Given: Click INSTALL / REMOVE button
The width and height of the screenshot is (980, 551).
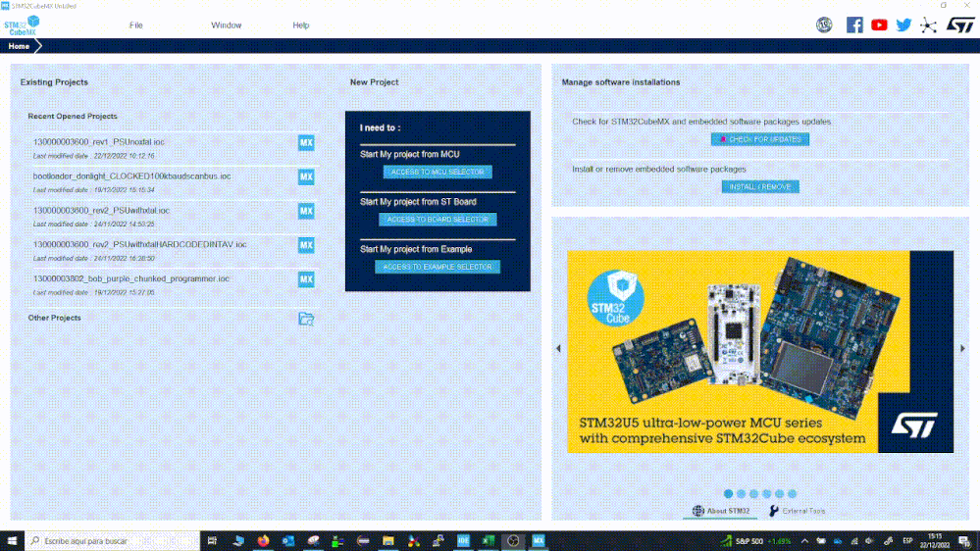Looking at the screenshot, I should pyautogui.click(x=760, y=187).
